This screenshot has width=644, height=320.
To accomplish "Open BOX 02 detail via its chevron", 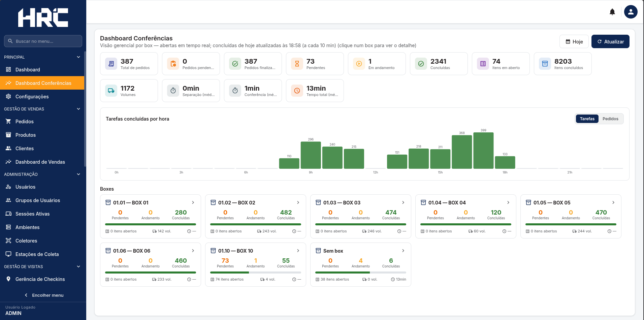I will (298, 202).
